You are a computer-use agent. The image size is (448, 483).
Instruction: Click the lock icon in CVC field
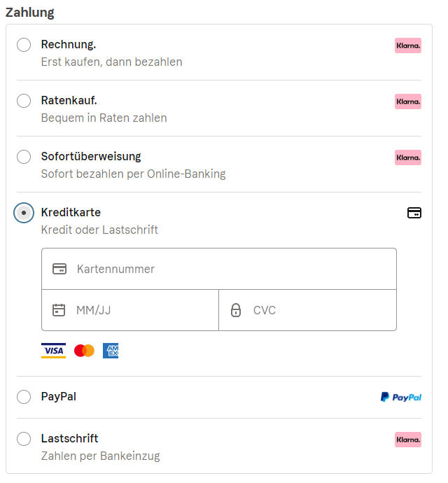click(236, 310)
